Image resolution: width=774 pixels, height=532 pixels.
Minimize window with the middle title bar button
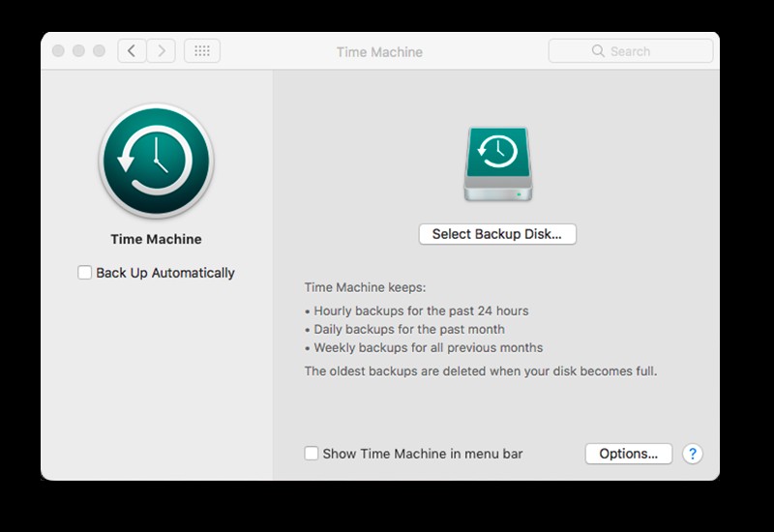point(78,51)
